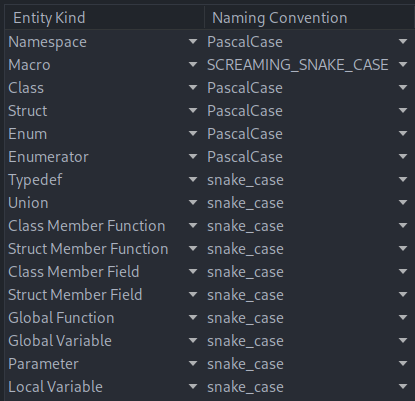Screen dimensions: 415x401
Task: Open naming convention for Class Member Function
Action: 308,226
